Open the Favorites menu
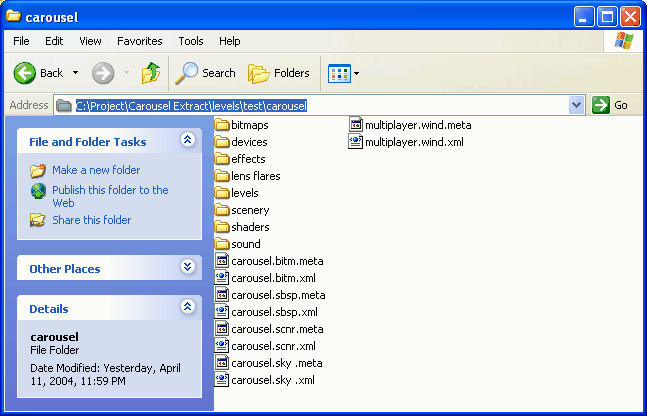 pyautogui.click(x=139, y=41)
